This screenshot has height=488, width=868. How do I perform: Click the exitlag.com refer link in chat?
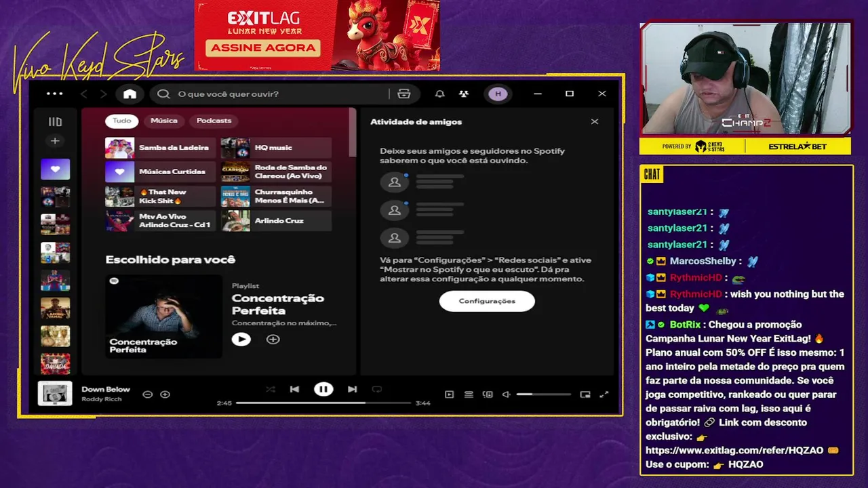tap(734, 450)
